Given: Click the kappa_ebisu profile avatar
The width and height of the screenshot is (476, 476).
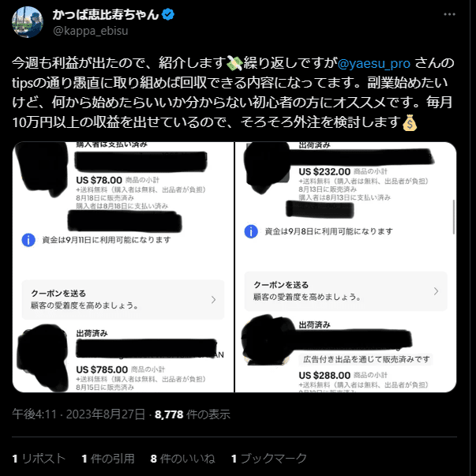Looking at the screenshot, I should [28, 22].
